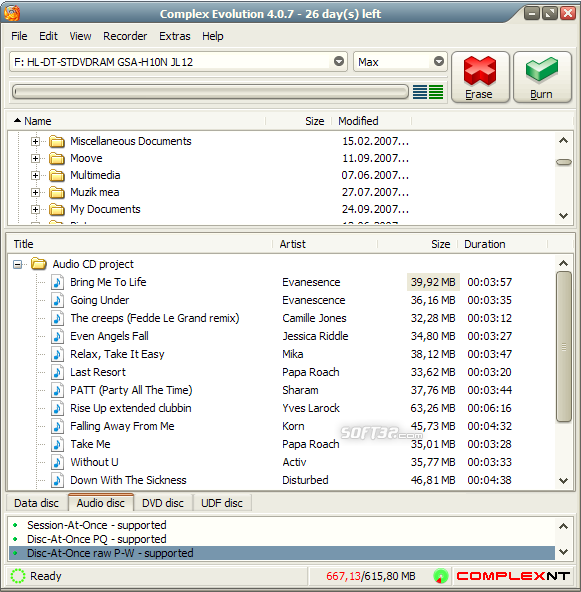
Task: Click the Ready status spinner icon
Action: click(x=17, y=576)
